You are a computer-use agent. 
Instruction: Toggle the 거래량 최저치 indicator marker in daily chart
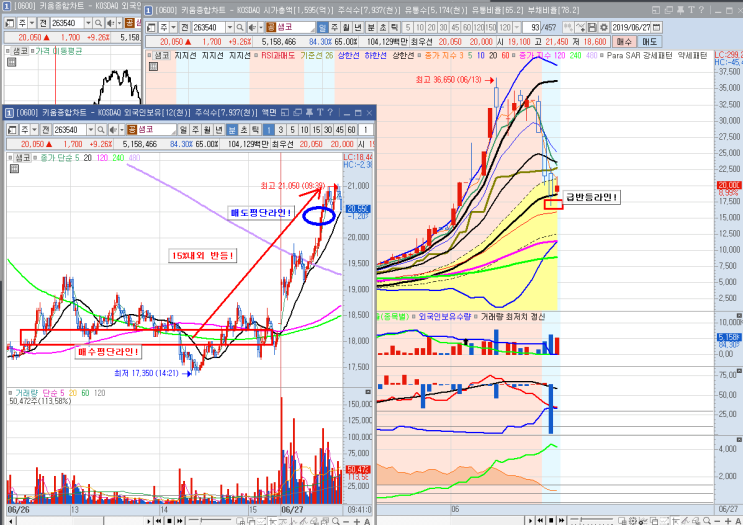pyautogui.click(x=476, y=317)
